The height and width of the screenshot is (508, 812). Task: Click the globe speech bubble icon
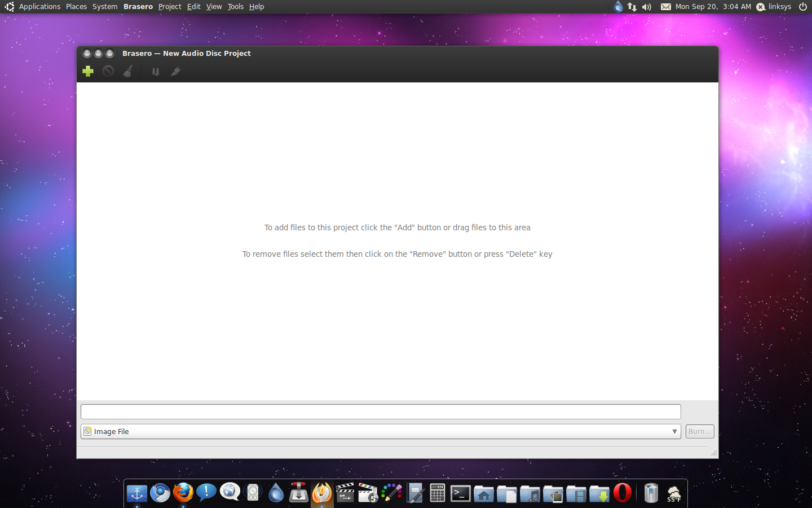230,493
